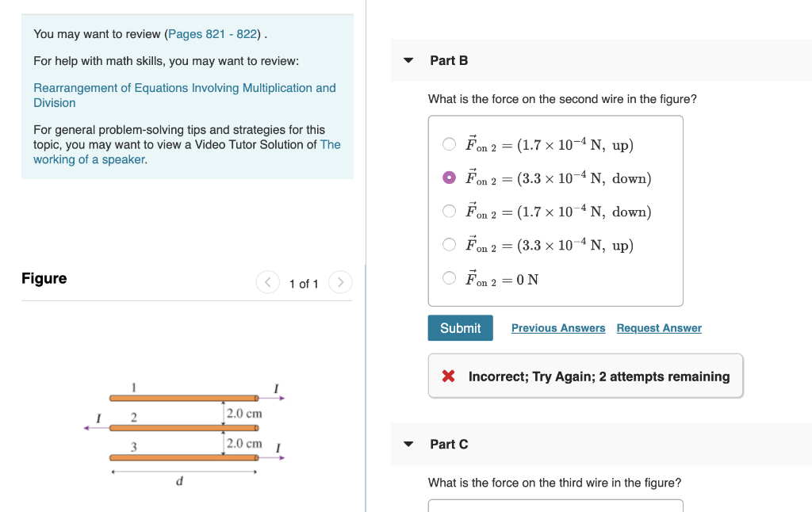Click the 1 of 1 figure counter
This screenshot has width=812, height=512.
[304, 282]
